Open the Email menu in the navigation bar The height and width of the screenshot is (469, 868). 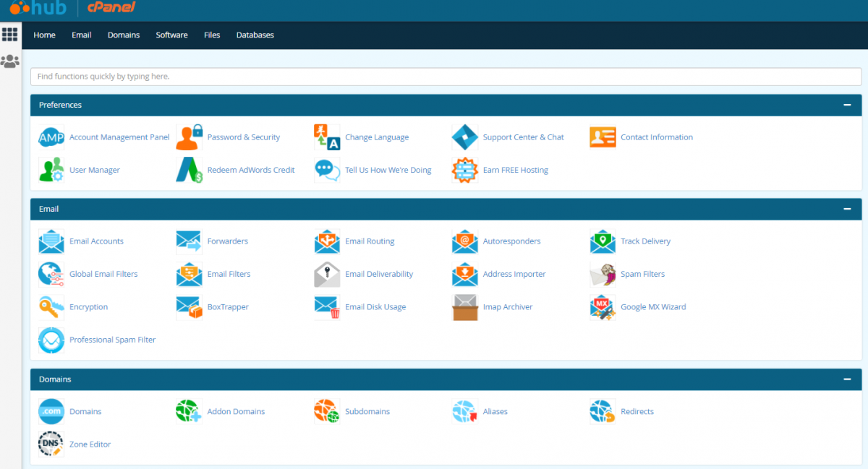click(82, 35)
